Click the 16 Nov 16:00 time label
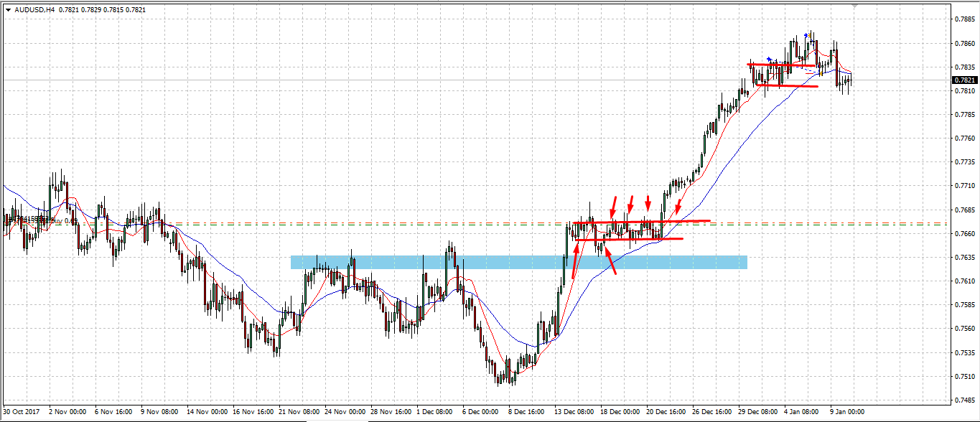This screenshot has height=422, width=980. click(253, 412)
